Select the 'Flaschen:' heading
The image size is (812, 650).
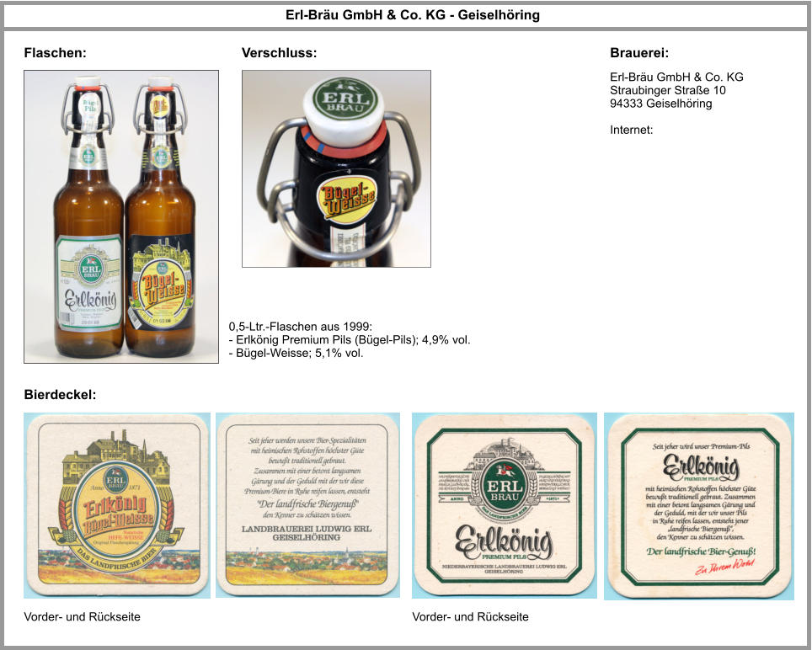[x=55, y=53]
